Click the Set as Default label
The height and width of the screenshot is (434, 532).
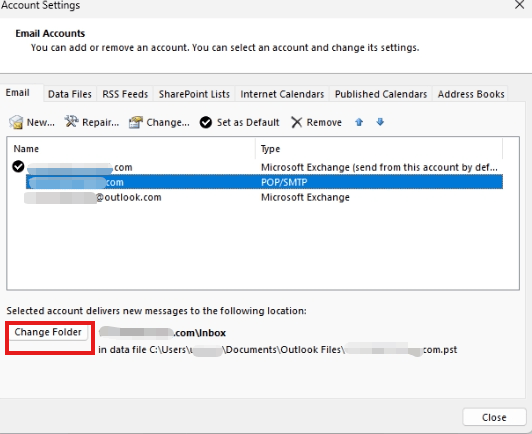click(x=248, y=122)
